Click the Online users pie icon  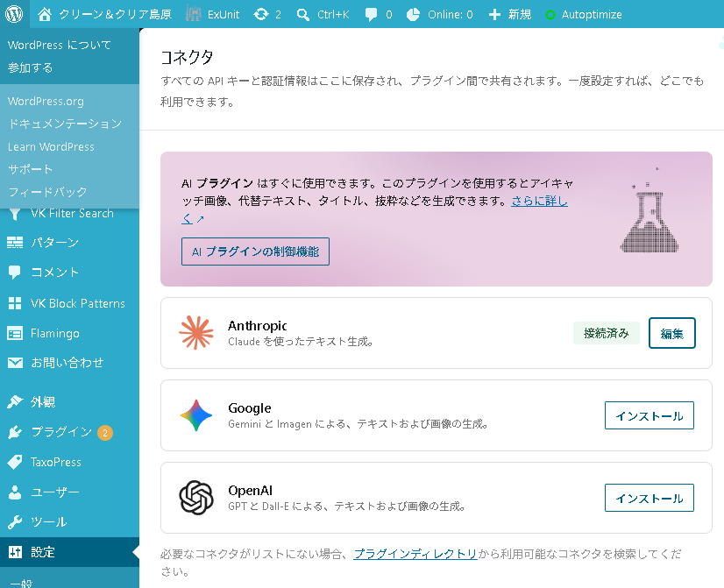(x=413, y=14)
